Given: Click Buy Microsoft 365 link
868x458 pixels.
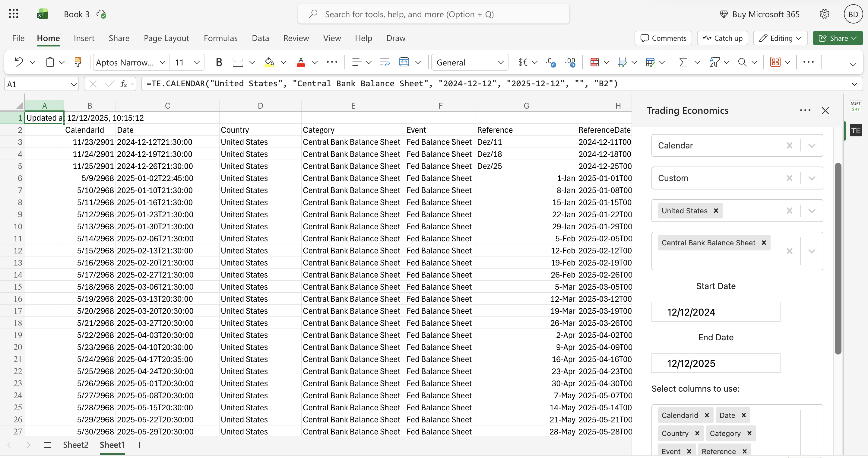Looking at the screenshot, I should [x=765, y=14].
